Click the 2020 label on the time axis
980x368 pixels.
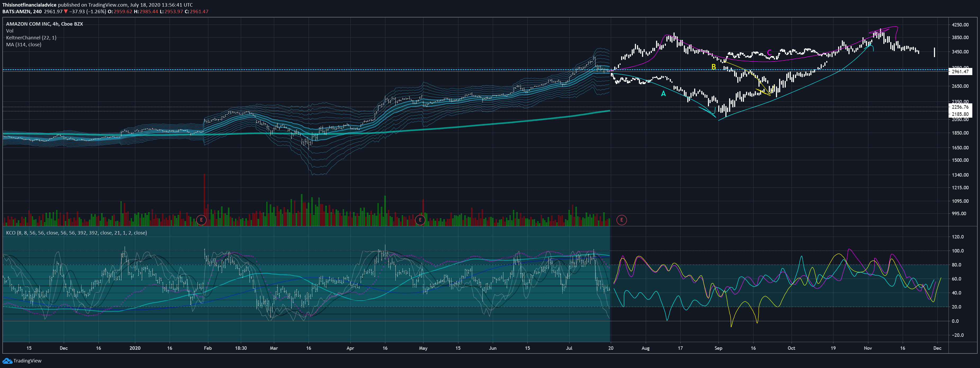pyautogui.click(x=135, y=348)
